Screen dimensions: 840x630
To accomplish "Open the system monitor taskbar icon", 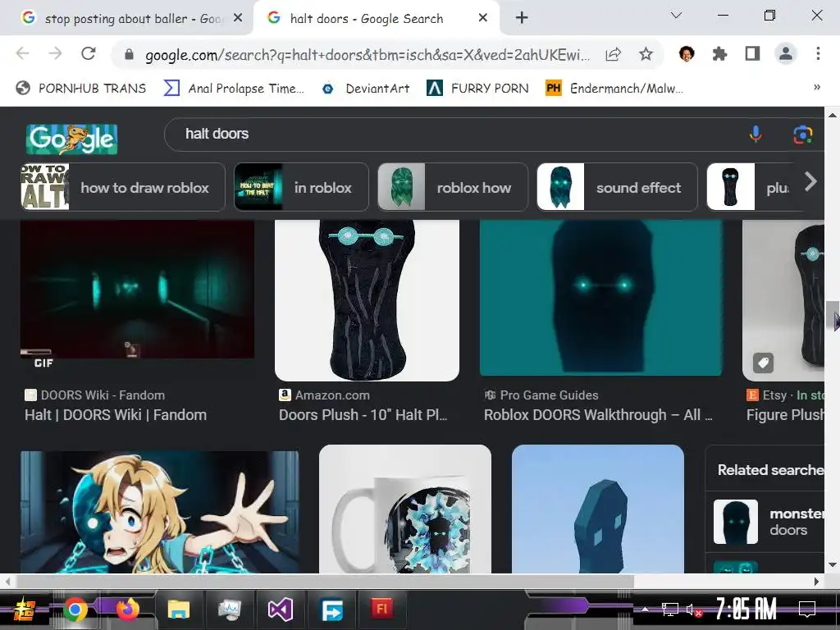I will (230, 609).
